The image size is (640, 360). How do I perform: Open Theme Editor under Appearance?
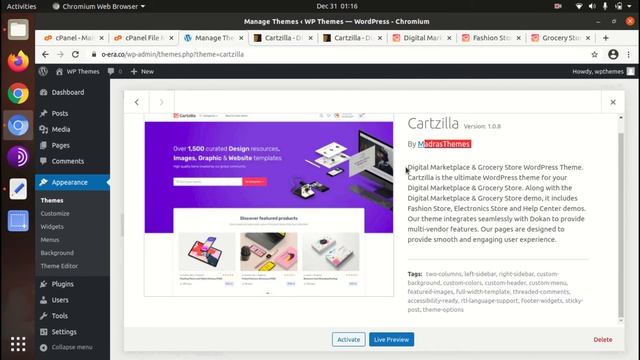coord(59,266)
